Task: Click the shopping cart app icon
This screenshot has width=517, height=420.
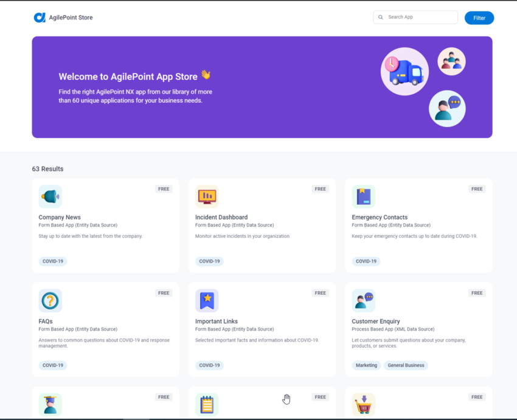Action: click(x=363, y=404)
